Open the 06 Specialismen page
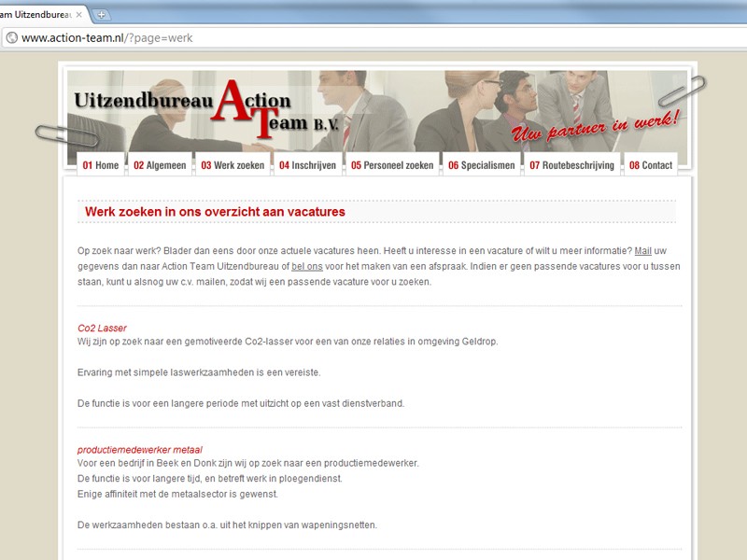The width and height of the screenshot is (747, 560). (x=482, y=165)
